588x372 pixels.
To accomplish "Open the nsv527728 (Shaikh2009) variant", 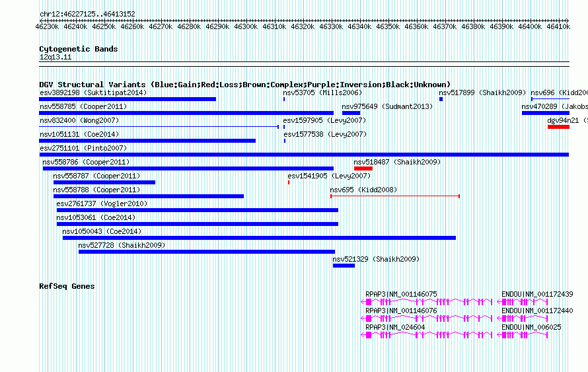I will pyautogui.click(x=122, y=245).
